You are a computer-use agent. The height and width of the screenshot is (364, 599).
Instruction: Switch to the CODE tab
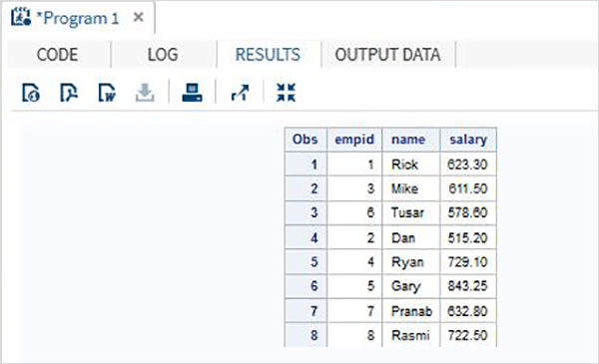(x=58, y=55)
